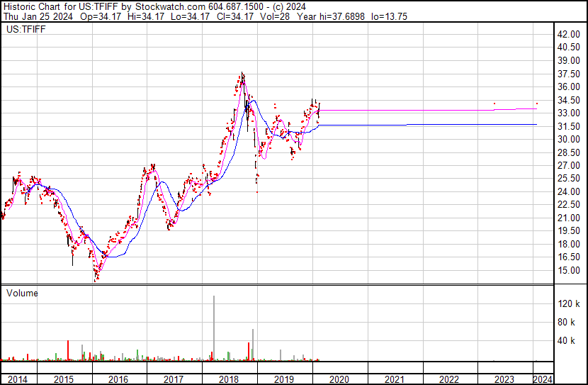Click the 36.00 price axis value
The image size is (588, 385).
click(569, 87)
